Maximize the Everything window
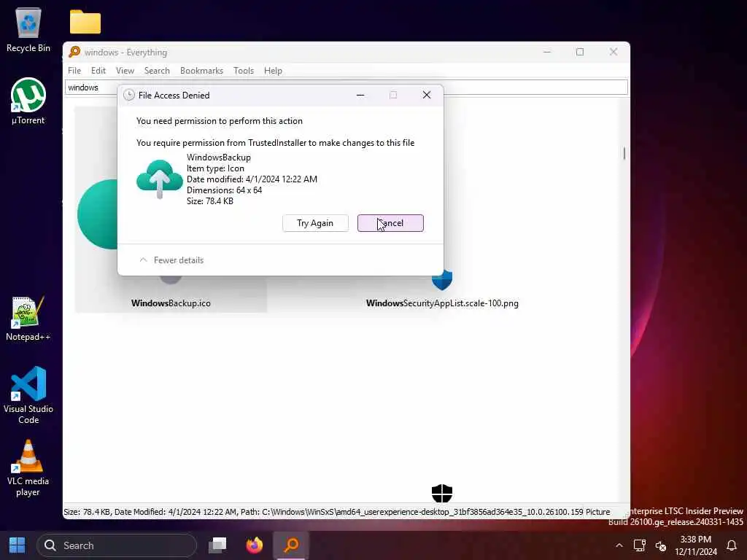 [x=580, y=52]
